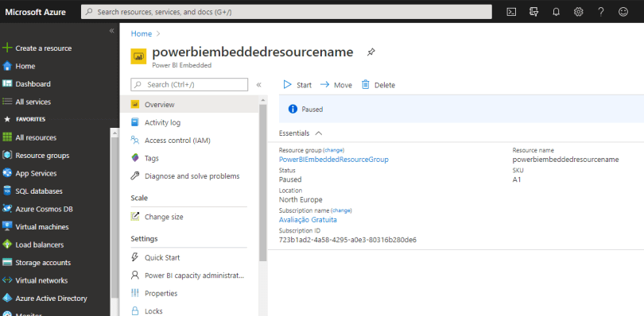Delete the Power BI Embedded resource
The width and height of the screenshot is (644, 316).
(x=378, y=85)
